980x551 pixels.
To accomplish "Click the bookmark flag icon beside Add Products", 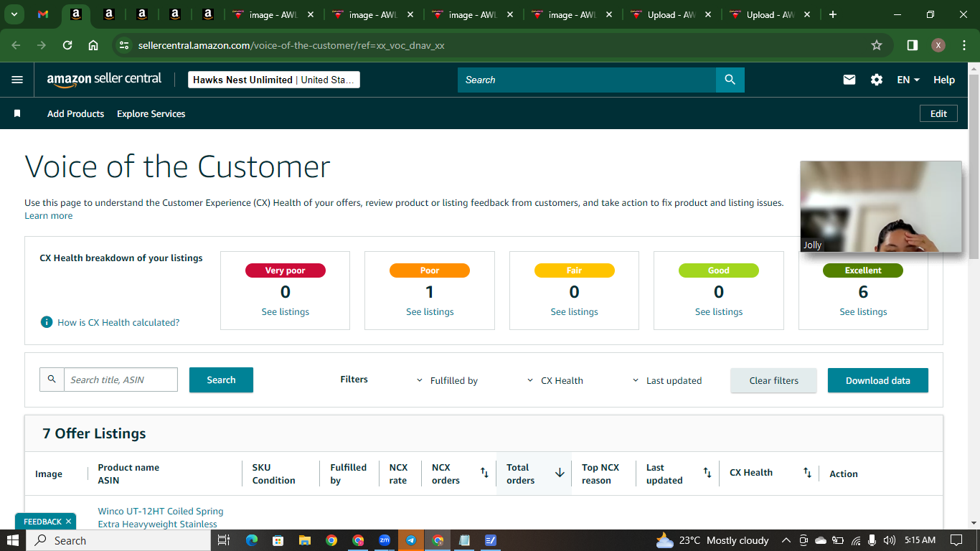I will pos(17,113).
